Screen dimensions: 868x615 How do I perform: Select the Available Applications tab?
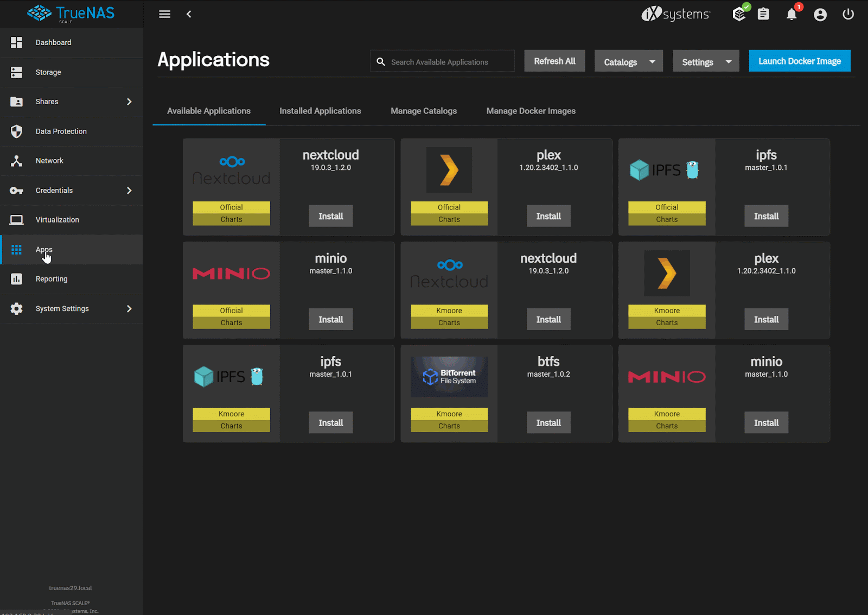(x=209, y=111)
